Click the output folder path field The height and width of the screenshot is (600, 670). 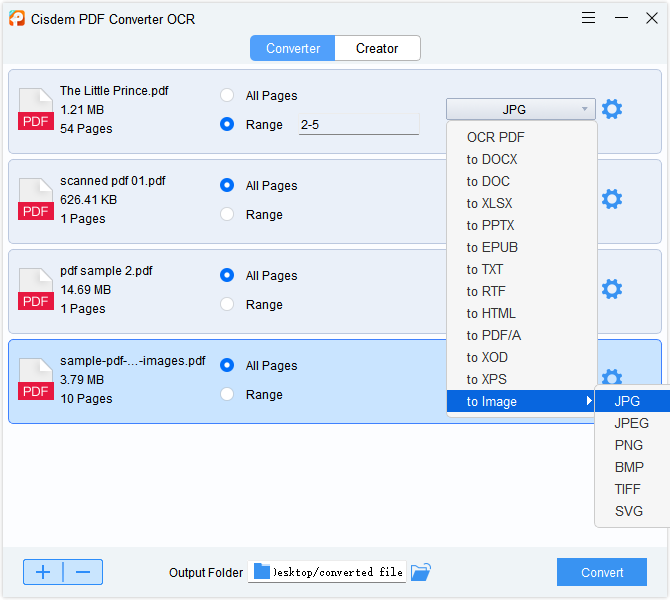tap(327, 572)
